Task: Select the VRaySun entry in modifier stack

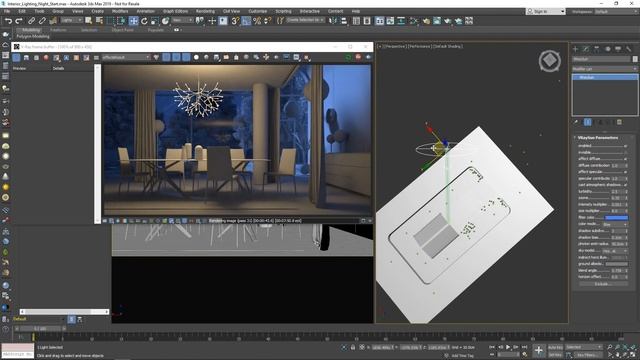Action: 604,77
